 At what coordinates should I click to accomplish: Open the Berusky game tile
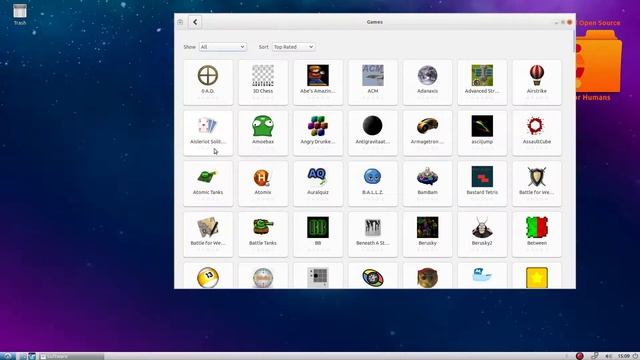pos(427,234)
